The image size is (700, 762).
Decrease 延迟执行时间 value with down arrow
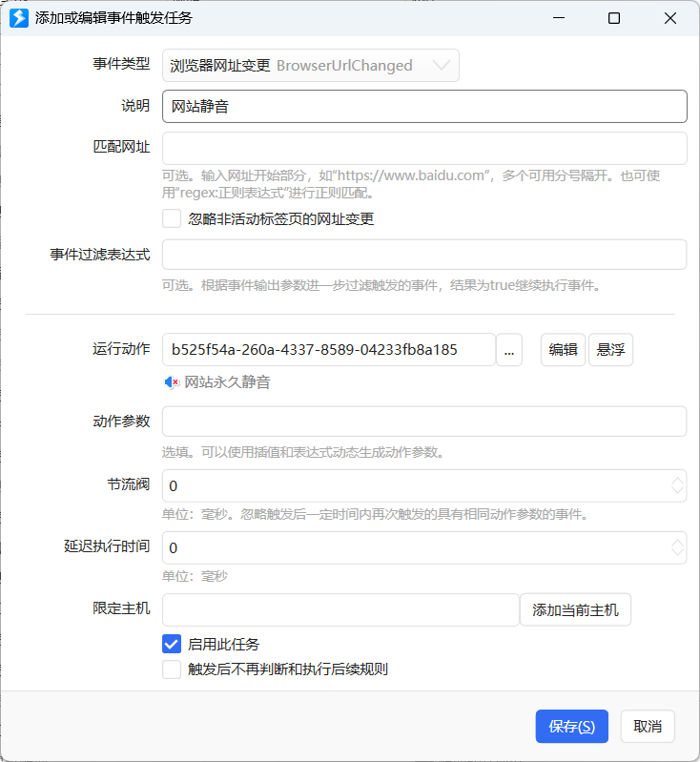click(x=677, y=553)
